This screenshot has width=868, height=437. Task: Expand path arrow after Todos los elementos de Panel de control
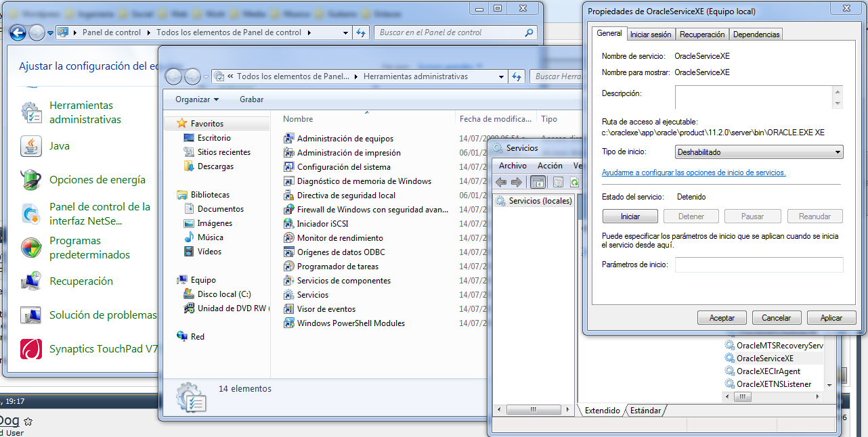pyautogui.click(x=309, y=32)
